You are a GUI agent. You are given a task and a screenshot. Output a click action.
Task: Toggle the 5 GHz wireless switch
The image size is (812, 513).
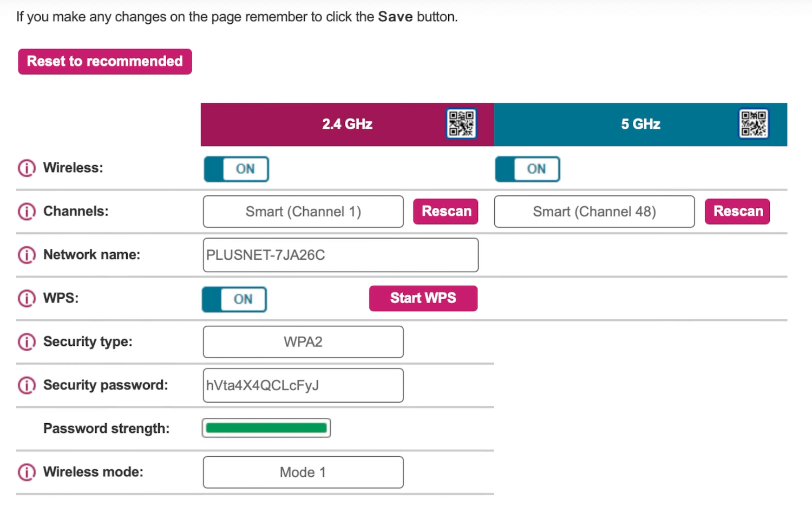(x=528, y=169)
